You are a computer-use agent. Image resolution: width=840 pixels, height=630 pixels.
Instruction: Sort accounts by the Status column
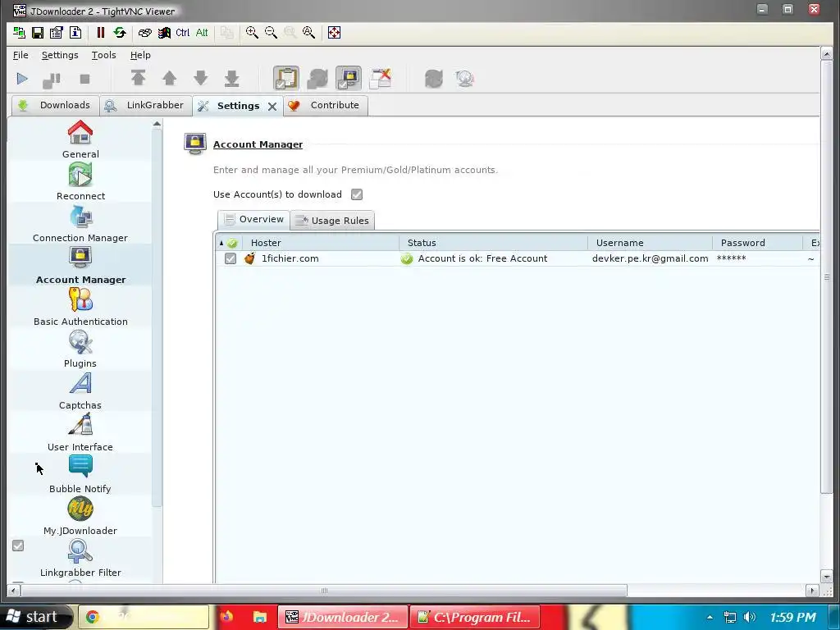493,243
